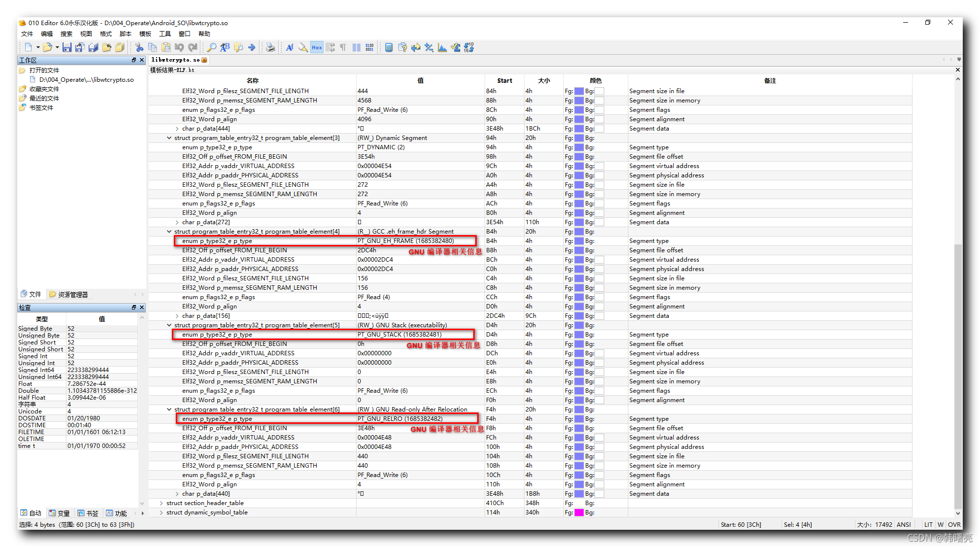Screen dimensions: 980x547
Task: Open the dropdown arrow next to New
Action: tap(38, 47)
